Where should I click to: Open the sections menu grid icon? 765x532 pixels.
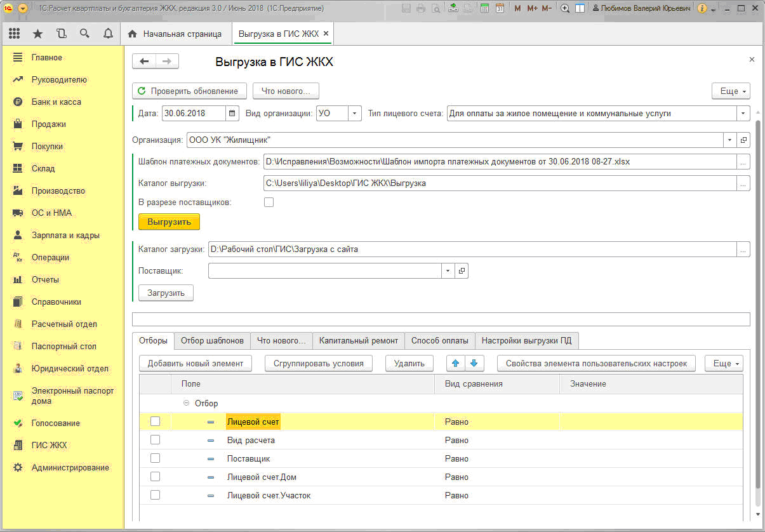(x=15, y=34)
